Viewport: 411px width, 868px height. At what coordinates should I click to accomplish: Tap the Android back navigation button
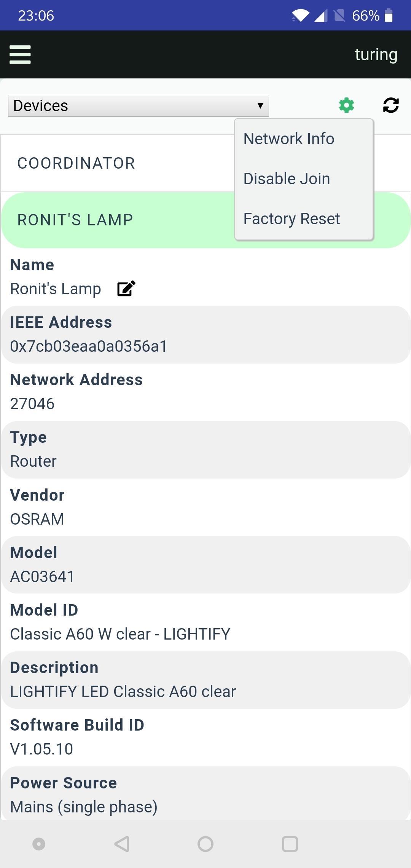122,844
